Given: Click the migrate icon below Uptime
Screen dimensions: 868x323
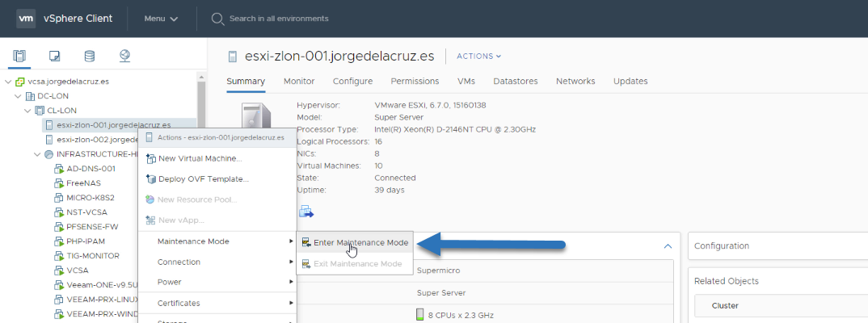Looking at the screenshot, I should [x=306, y=212].
